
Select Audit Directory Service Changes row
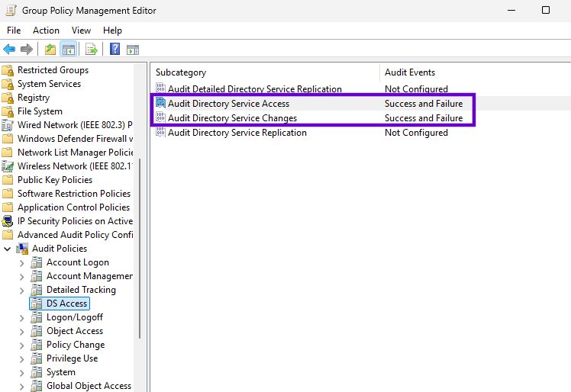click(232, 118)
